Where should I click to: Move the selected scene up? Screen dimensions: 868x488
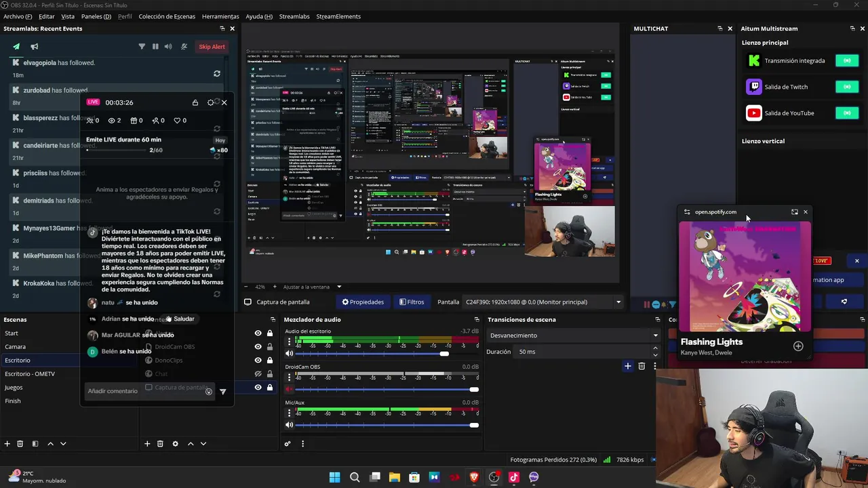coord(50,443)
